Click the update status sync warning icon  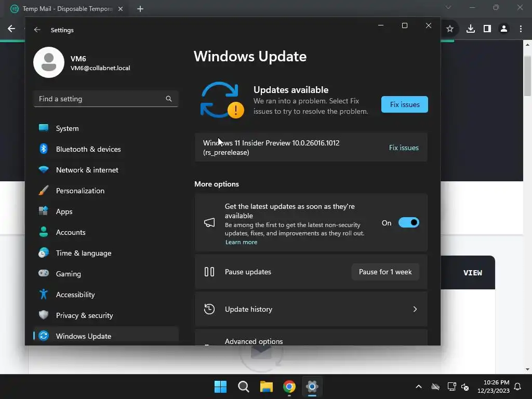(222, 100)
